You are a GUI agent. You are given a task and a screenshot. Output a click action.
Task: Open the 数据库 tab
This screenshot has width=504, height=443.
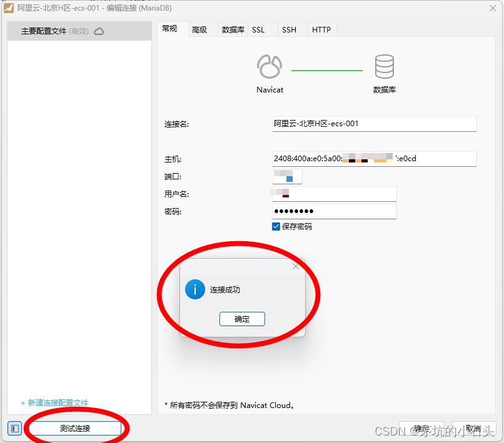pos(233,30)
